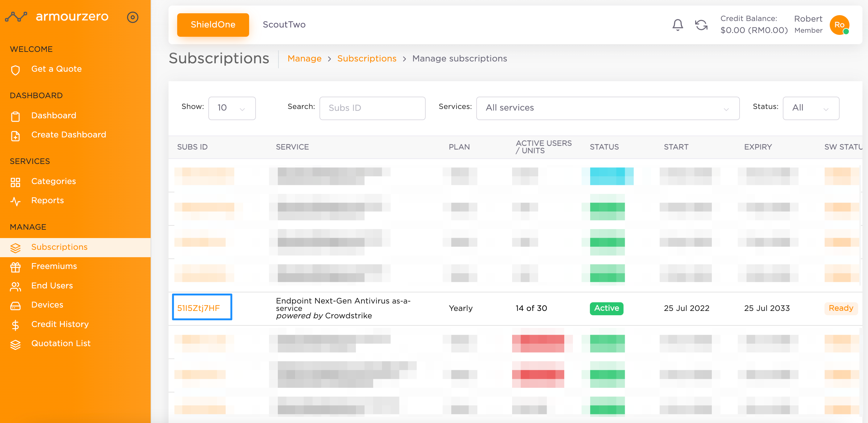Screen dimensions: 868x423
Task: Click the PLAN column header
Action: [459, 147]
